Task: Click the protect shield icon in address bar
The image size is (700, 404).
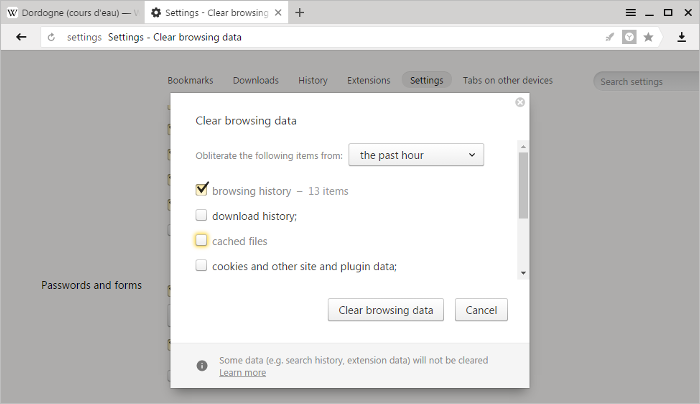Action: coord(629,37)
